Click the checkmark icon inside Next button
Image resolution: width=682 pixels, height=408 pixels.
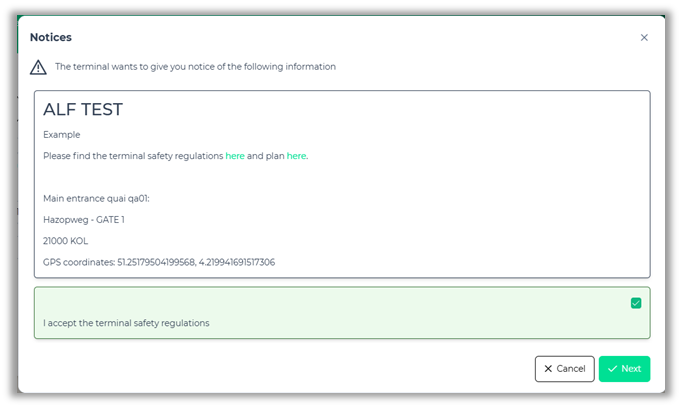612,369
